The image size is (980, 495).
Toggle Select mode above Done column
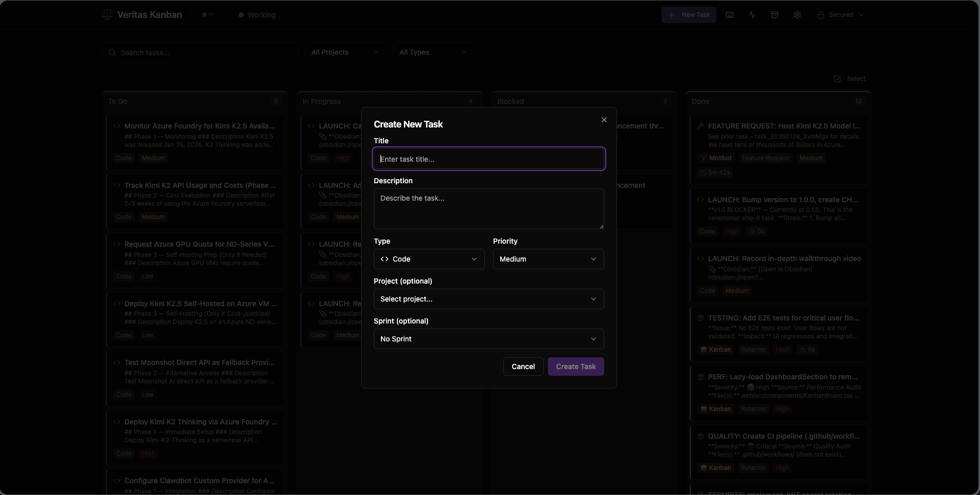pyautogui.click(x=849, y=79)
